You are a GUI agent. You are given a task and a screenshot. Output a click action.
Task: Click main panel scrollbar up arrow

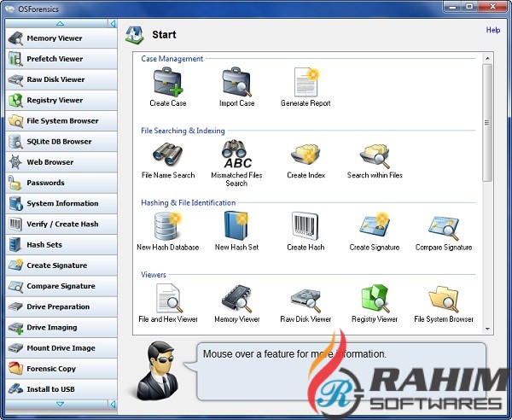[487, 58]
